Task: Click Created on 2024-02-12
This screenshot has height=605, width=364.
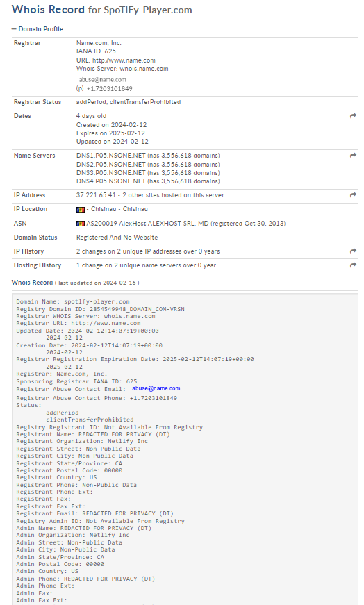Action: pos(112,124)
